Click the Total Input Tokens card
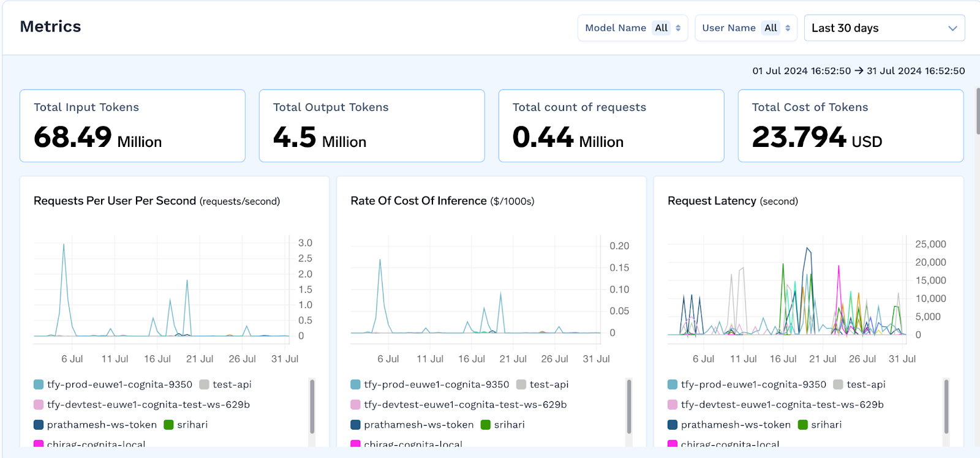The height and width of the screenshot is (458, 980). click(132, 126)
